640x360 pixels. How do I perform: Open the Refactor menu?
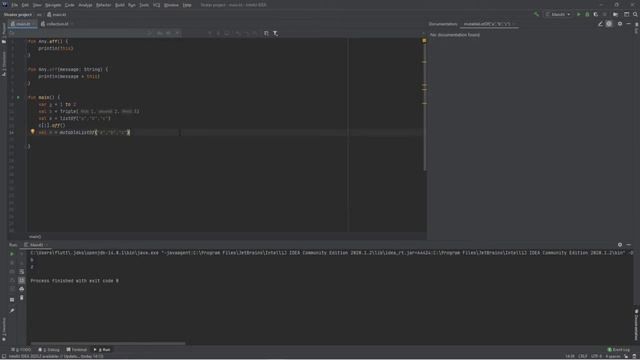point(104,5)
